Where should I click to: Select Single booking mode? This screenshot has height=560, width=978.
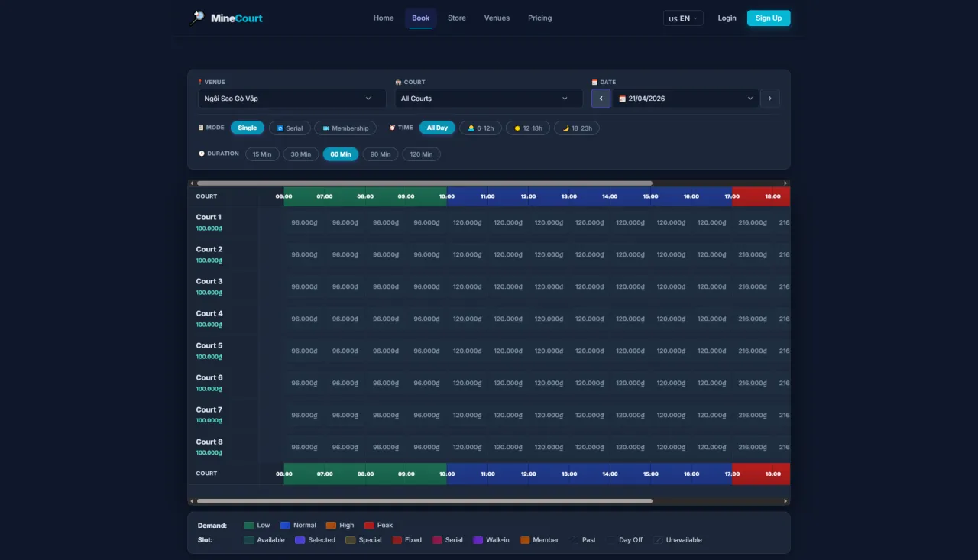pos(248,128)
